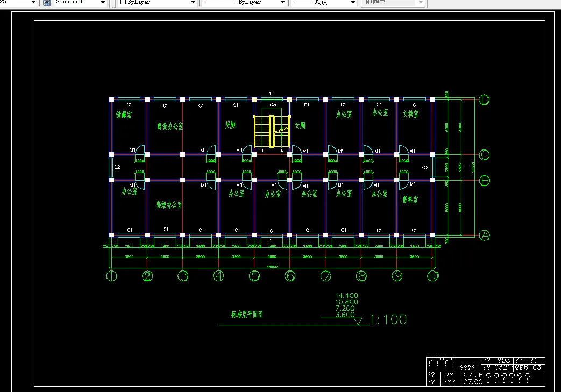Select the yellow staircase in the plan
Image resolution: width=561 pixels, height=392 pixels.
pyautogui.click(x=272, y=131)
